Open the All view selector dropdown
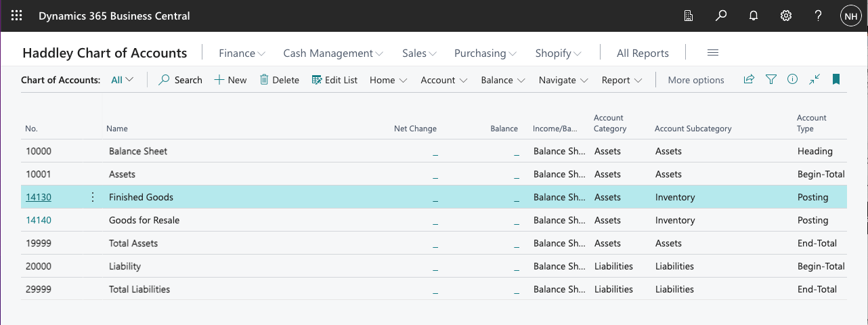The width and height of the screenshot is (868, 325). click(122, 80)
